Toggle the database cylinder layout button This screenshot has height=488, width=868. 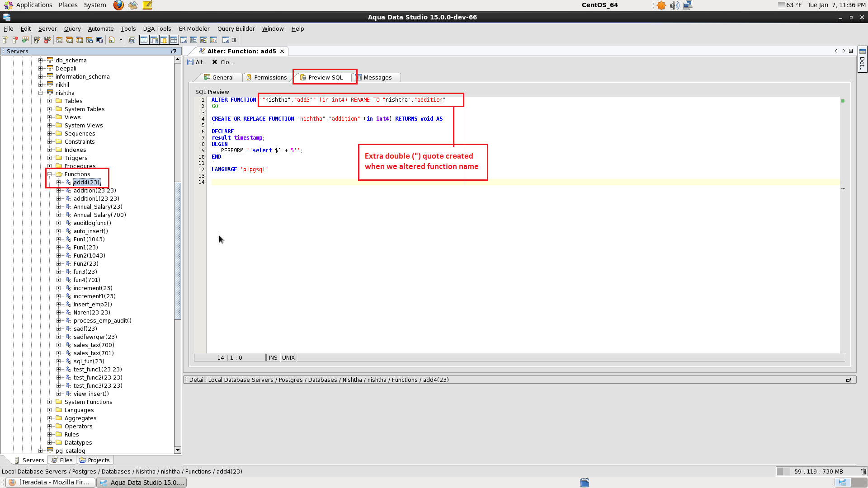point(164,40)
